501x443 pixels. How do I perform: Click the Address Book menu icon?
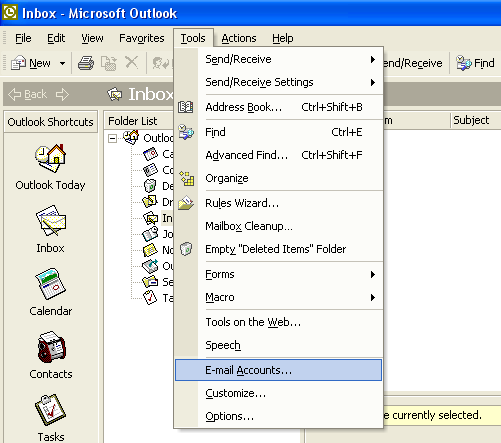point(186,107)
